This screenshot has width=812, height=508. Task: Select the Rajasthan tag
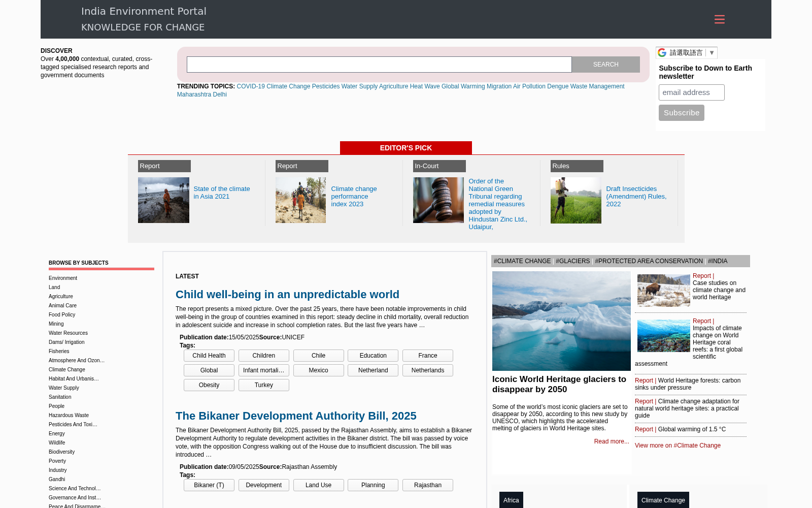(x=428, y=485)
